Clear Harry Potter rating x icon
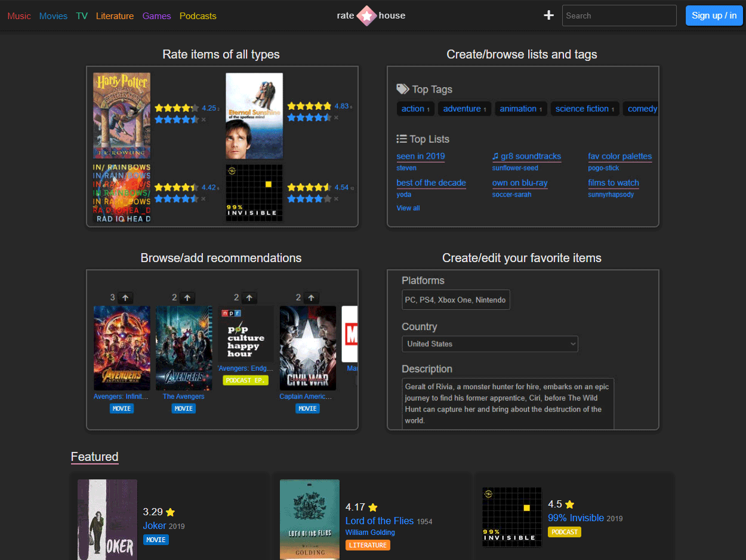 point(204,119)
